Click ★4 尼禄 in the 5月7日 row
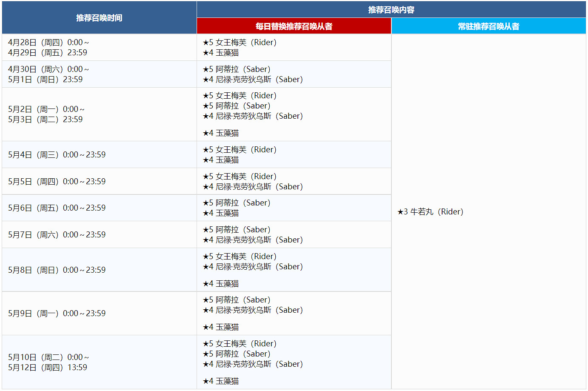 253,240
